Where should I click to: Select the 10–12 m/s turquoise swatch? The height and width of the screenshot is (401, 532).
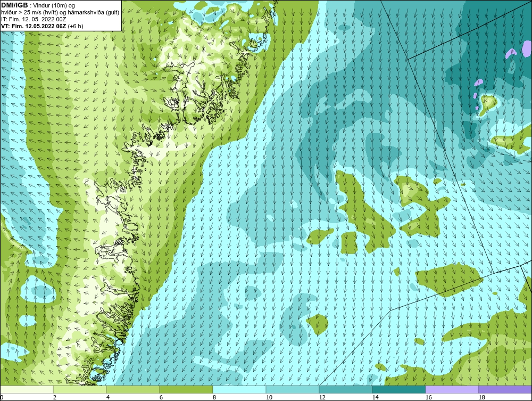[293, 389]
